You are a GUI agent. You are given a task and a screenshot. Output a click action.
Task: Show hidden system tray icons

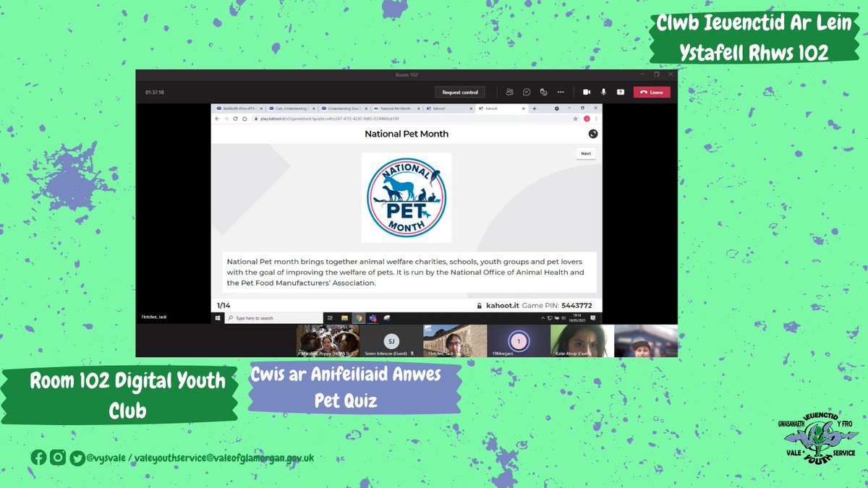pyautogui.click(x=543, y=318)
